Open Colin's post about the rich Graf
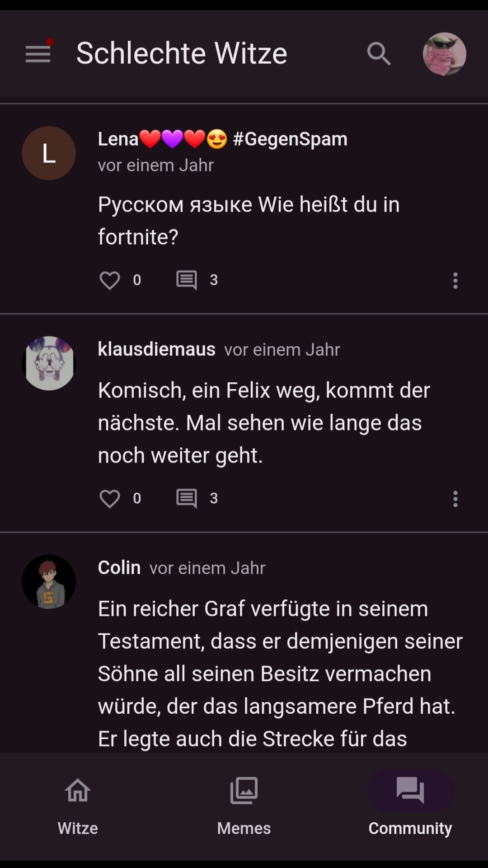 point(280,673)
